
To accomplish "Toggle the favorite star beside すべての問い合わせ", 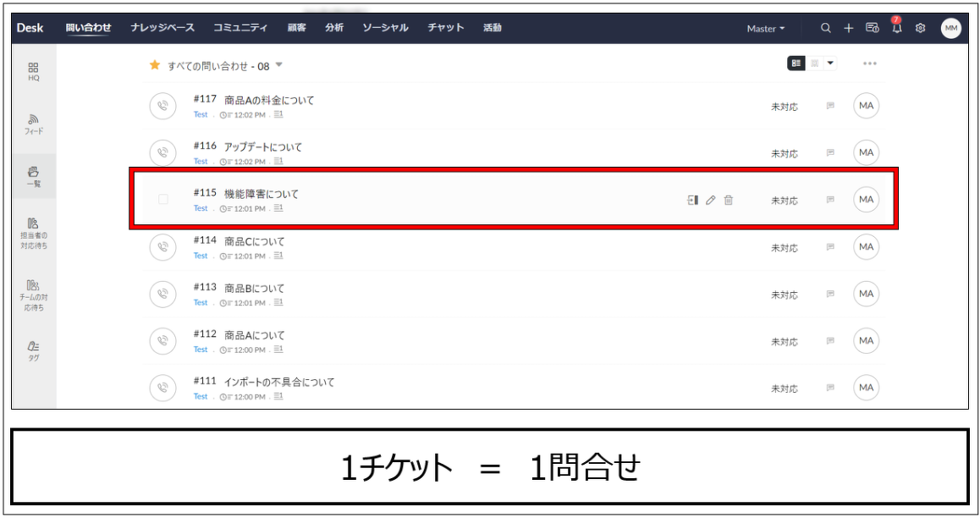I will [x=155, y=65].
